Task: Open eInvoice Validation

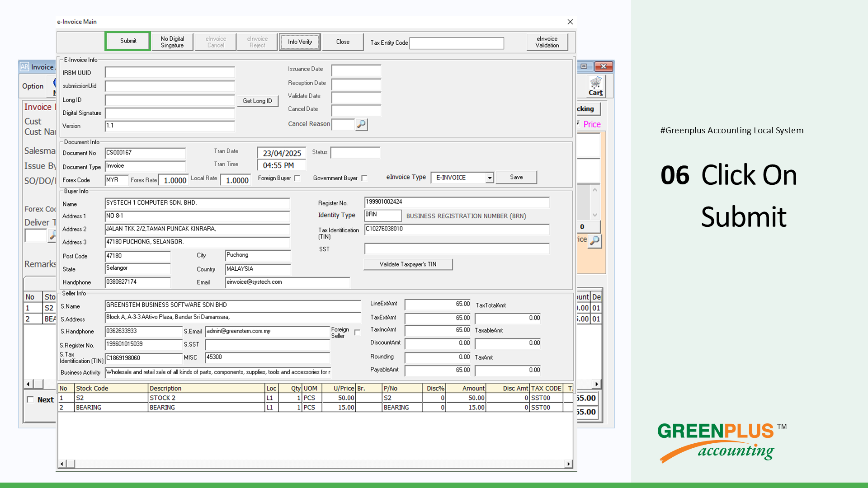Action: tap(547, 42)
